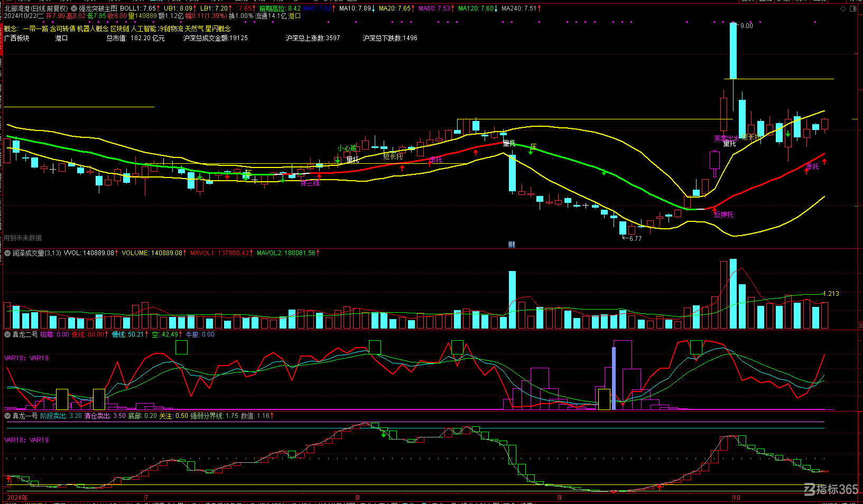
Task: Open the 冷链物流 concept tag
Action: [170, 29]
